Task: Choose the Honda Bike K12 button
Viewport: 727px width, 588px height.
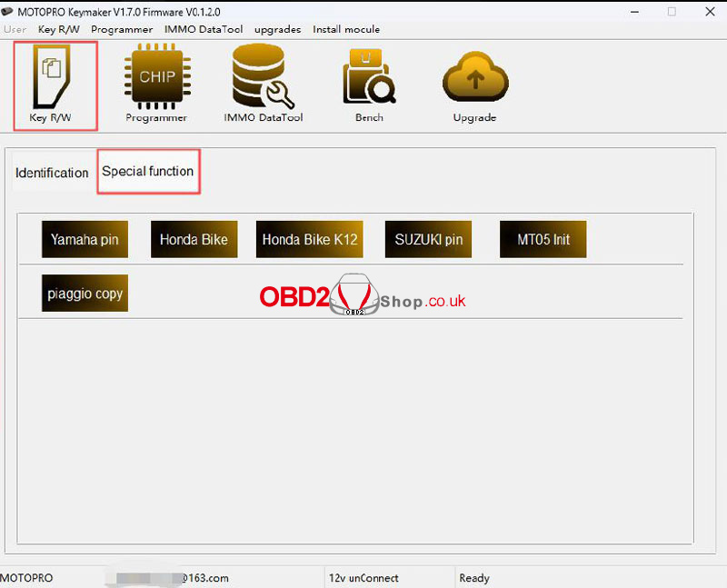Action: 309,239
